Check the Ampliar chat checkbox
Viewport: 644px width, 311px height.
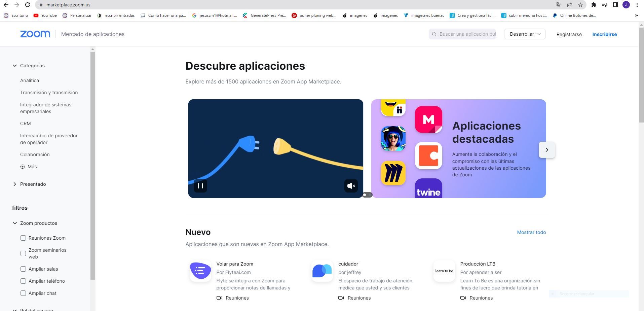tap(23, 293)
